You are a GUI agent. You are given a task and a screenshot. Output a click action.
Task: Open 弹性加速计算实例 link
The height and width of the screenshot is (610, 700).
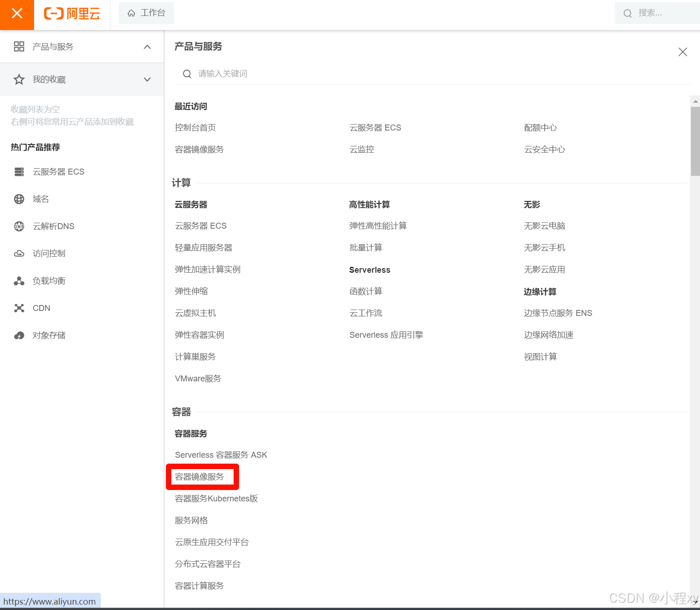[x=208, y=270]
